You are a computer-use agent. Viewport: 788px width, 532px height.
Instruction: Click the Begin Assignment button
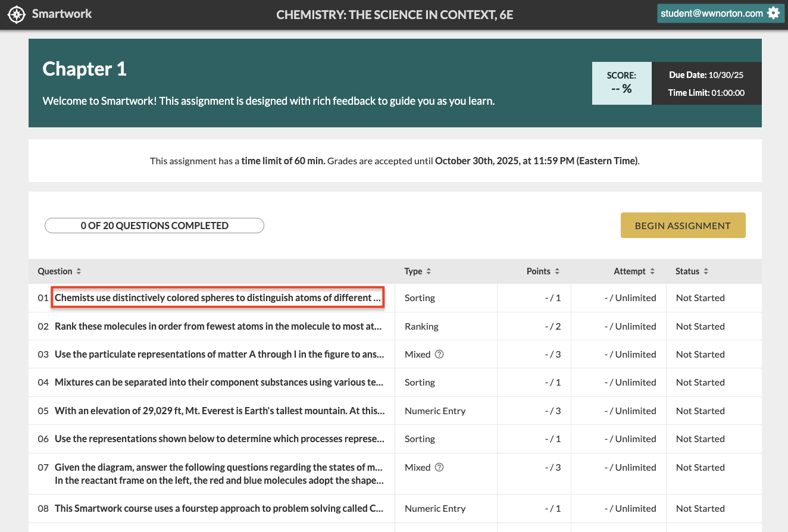click(683, 226)
